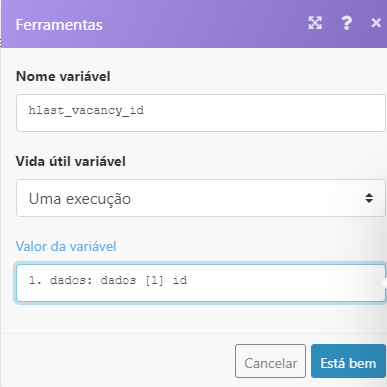Click the up-down arrows of Vida útil selector

point(369,198)
